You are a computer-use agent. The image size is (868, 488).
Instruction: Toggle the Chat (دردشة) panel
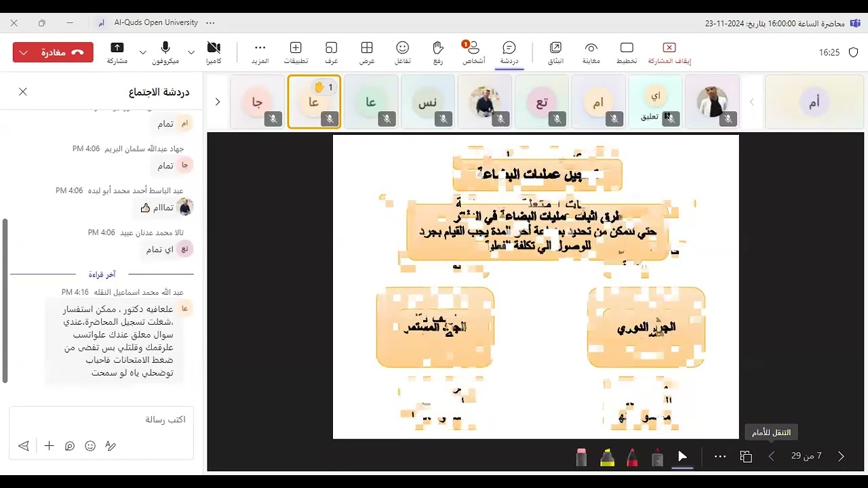[x=509, y=52]
